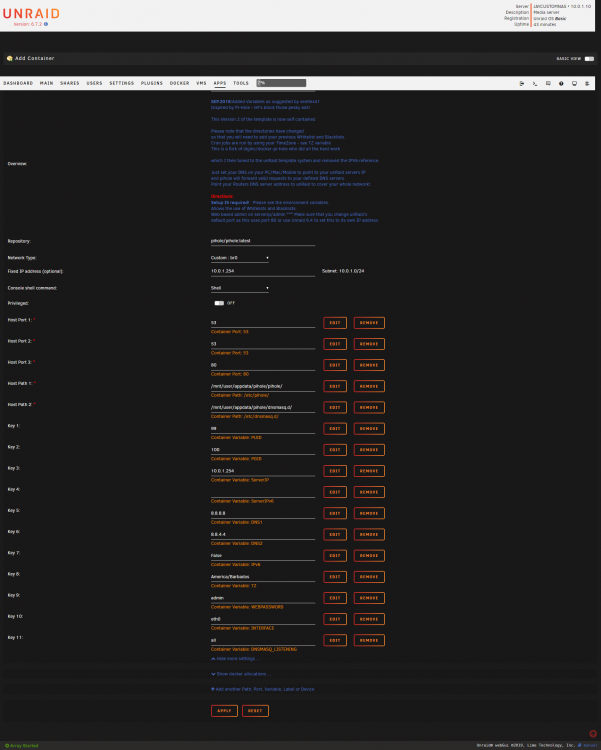The image size is (601, 750).
Task: Toggle the Basic View switch
Action: [x=589, y=59]
